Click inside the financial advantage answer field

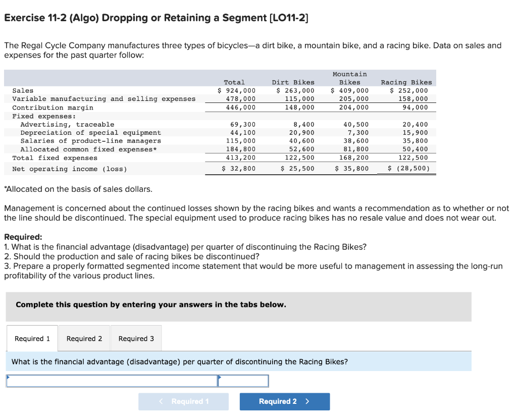[111, 380]
